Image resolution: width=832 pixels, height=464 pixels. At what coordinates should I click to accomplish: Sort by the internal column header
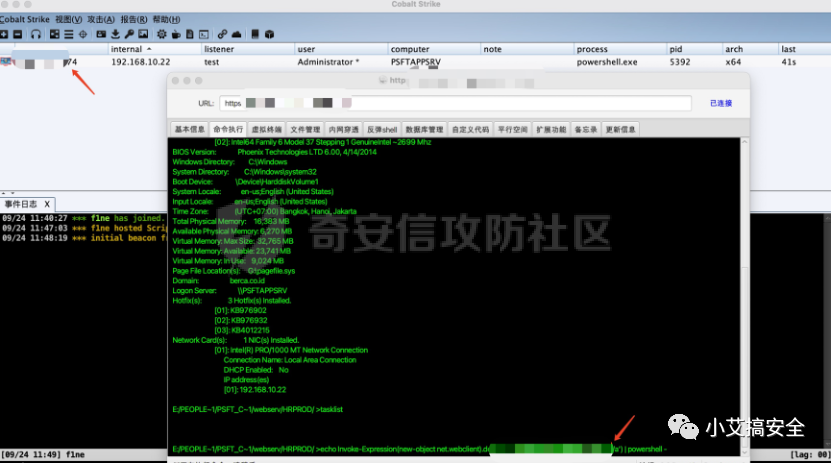click(x=155, y=49)
